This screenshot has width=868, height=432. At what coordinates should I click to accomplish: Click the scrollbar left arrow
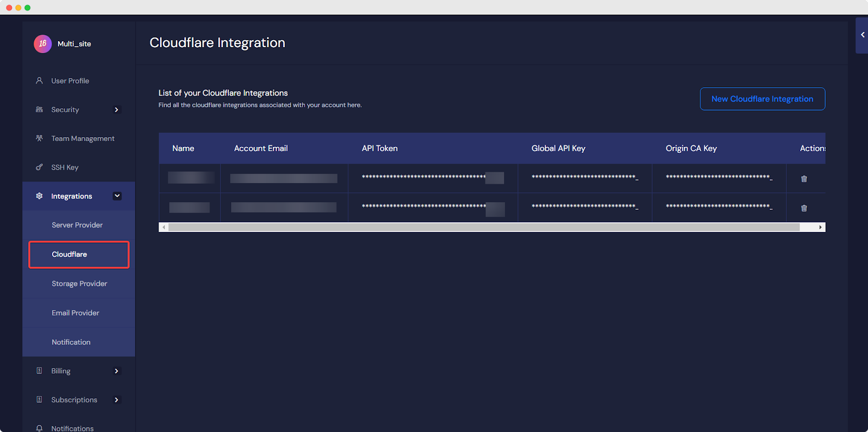pos(164,227)
